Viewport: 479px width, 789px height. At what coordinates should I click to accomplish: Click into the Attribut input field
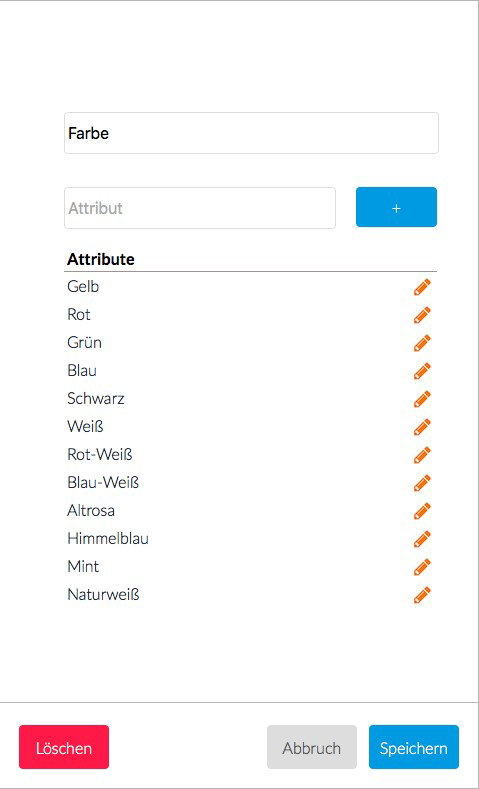click(x=200, y=208)
